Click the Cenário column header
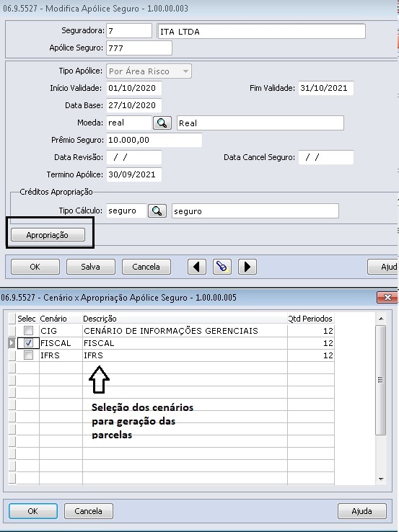The width and height of the screenshot is (399, 532). point(61,319)
